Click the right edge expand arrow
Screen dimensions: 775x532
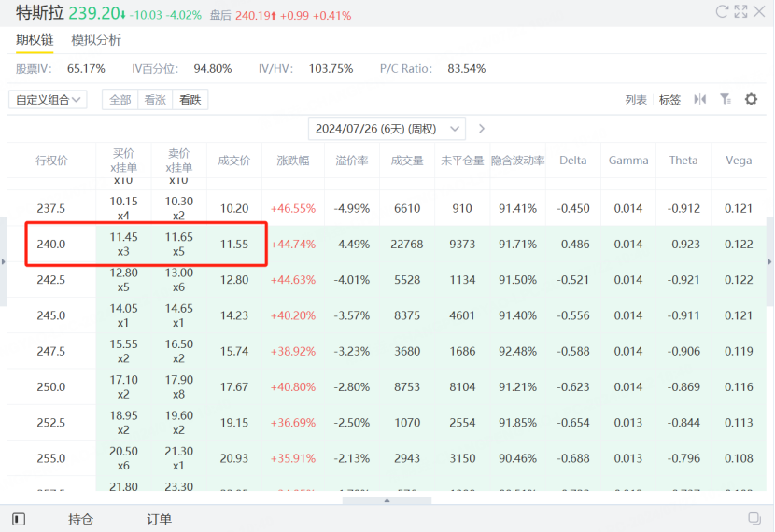(769, 262)
